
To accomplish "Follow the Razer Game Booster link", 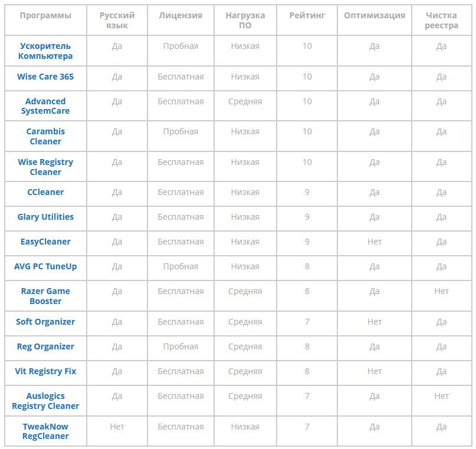I will 45,296.
